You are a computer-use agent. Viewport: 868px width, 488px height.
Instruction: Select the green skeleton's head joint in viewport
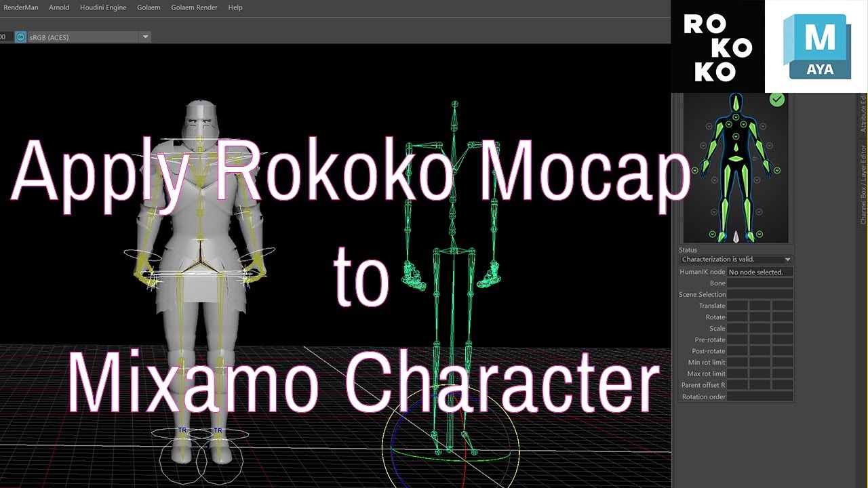(455, 104)
